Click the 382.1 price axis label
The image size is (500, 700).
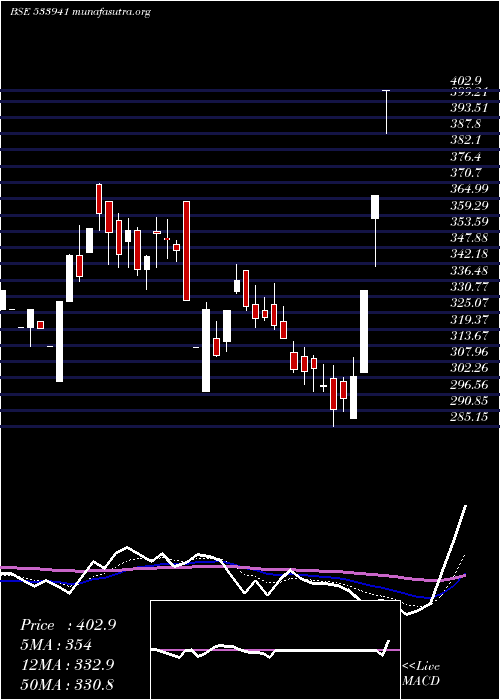466,140
